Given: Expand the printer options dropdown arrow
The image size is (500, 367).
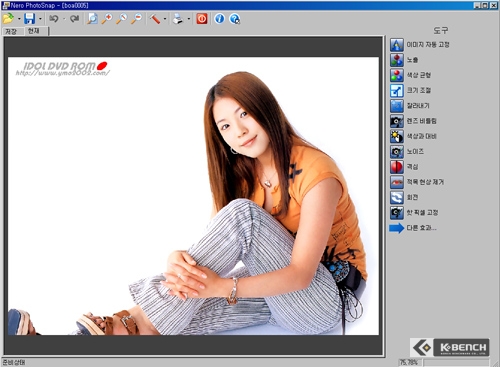Looking at the screenshot, I should click(x=189, y=19).
